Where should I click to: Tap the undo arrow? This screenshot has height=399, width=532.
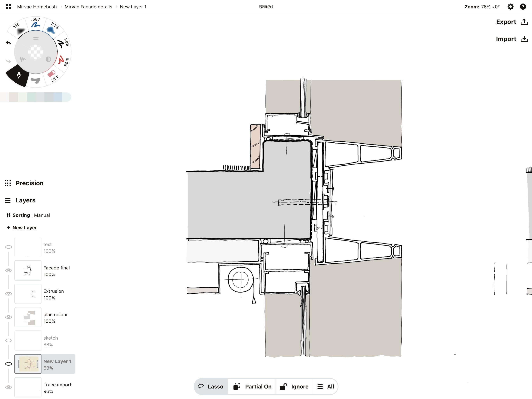tap(9, 43)
